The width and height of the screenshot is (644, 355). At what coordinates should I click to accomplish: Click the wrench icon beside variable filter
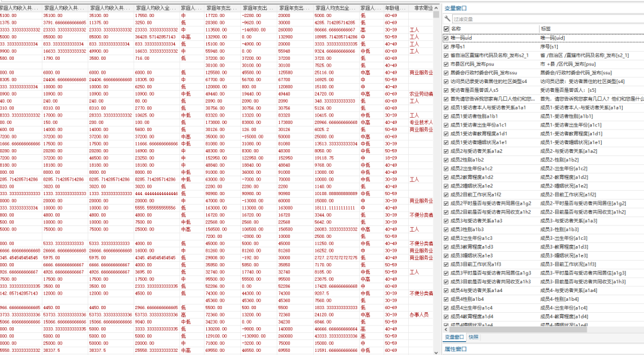click(447, 18)
